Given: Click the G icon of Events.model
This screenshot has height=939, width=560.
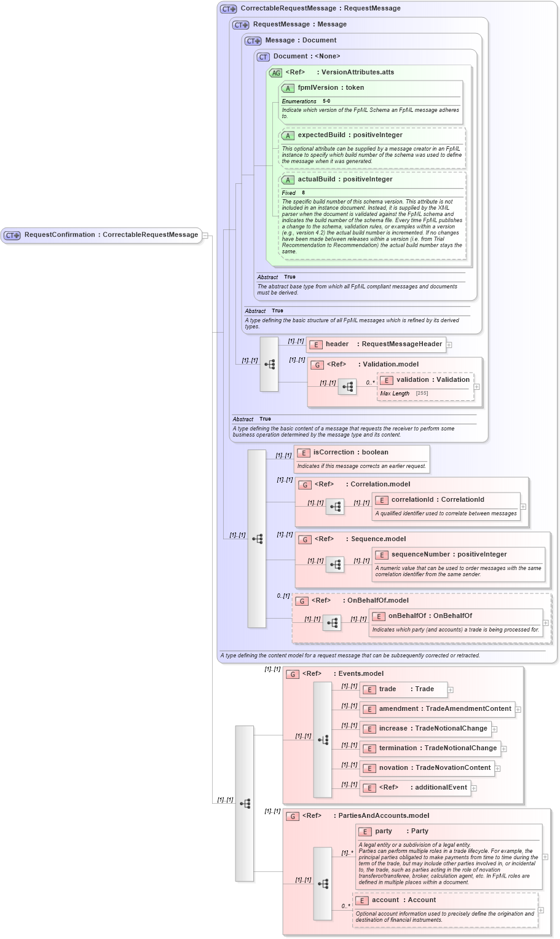Looking at the screenshot, I should (x=293, y=675).
